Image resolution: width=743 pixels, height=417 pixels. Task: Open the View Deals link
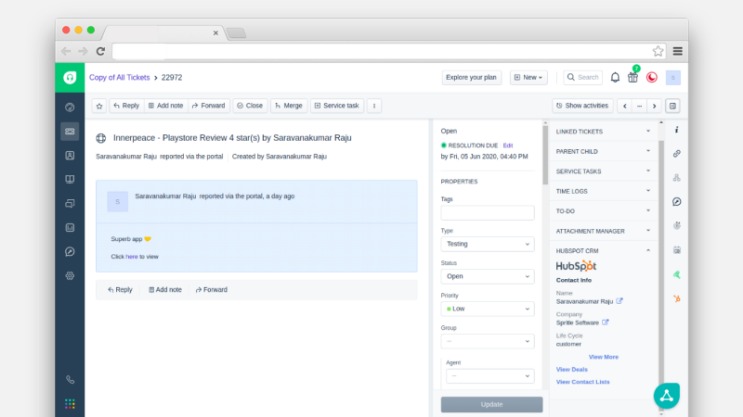(x=572, y=369)
